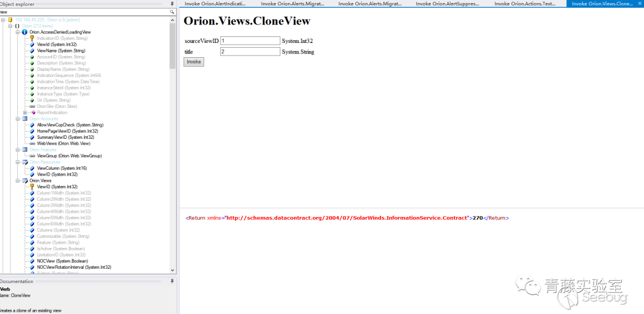Screen dimensions: 644x314
Task: Focus the title input field
Action: pyautogui.click(x=250, y=52)
